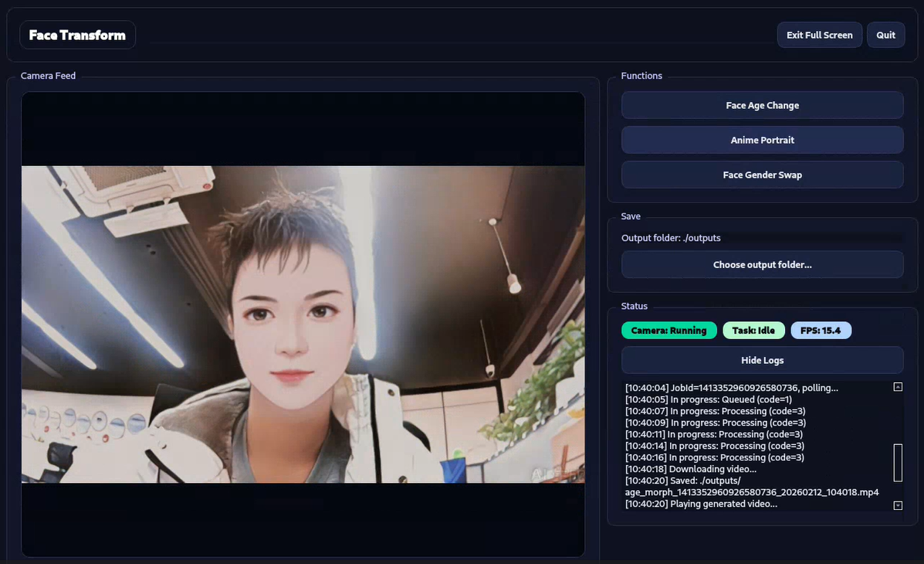Click the camera feed video preview
This screenshot has height=564, width=924.
[x=303, y=324]
